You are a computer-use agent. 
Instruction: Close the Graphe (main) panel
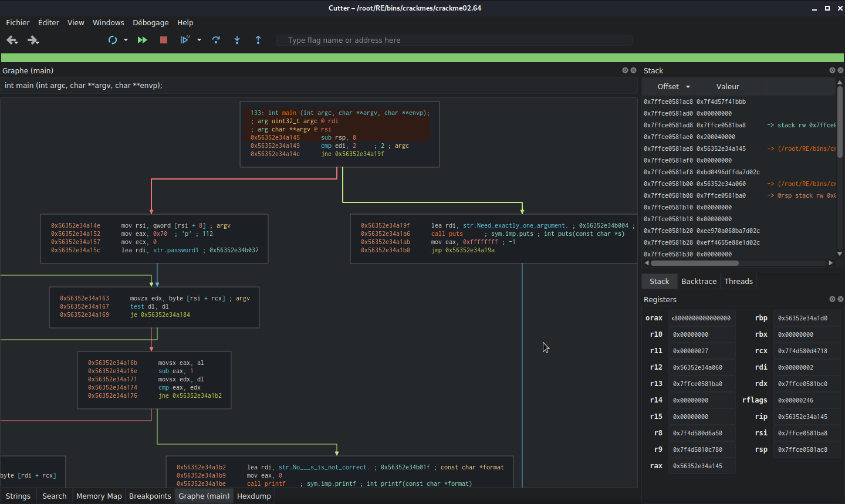pyautogui.click(x=633, y=70)
